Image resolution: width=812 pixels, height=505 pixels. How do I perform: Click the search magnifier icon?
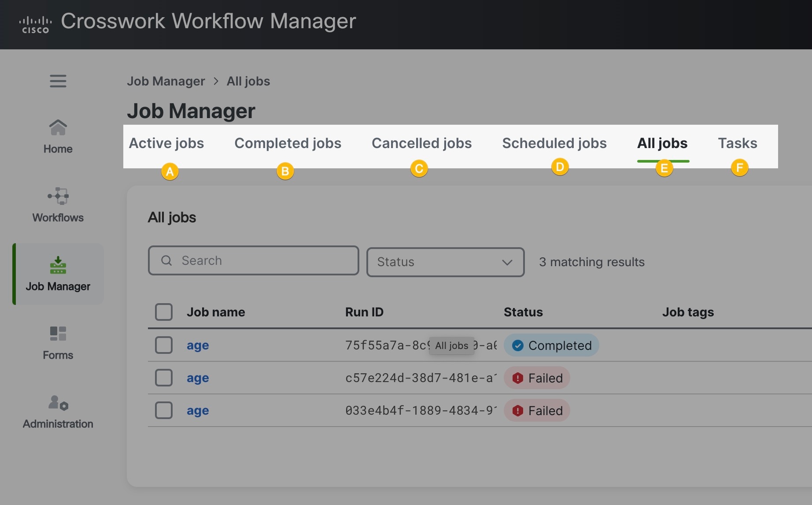[166, 260]
